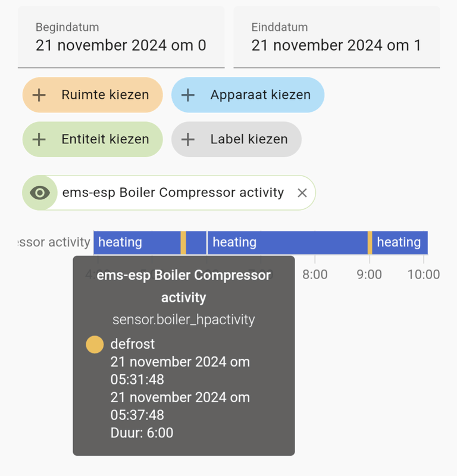This screenshot has width=457, height=476.
Task: Click the sensor.boiler_hpactivity entity text
Action: point(183,320)
